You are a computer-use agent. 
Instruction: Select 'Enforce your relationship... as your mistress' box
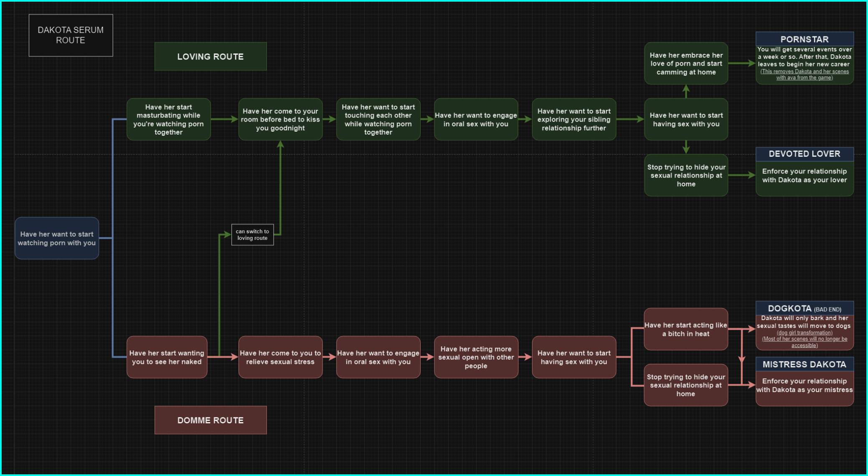(804, 386)
